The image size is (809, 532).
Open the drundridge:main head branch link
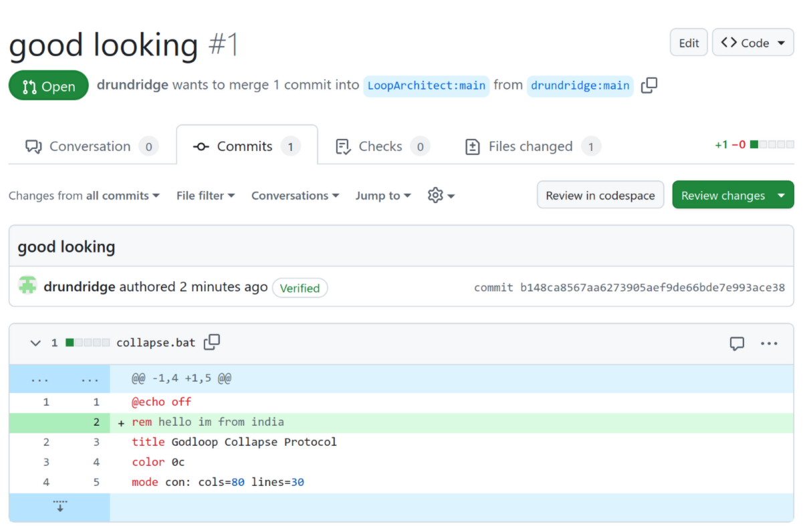point(580,86)
